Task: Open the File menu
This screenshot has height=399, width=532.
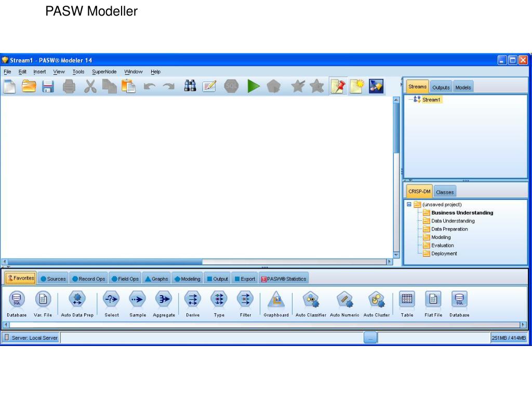Action: 7,72
